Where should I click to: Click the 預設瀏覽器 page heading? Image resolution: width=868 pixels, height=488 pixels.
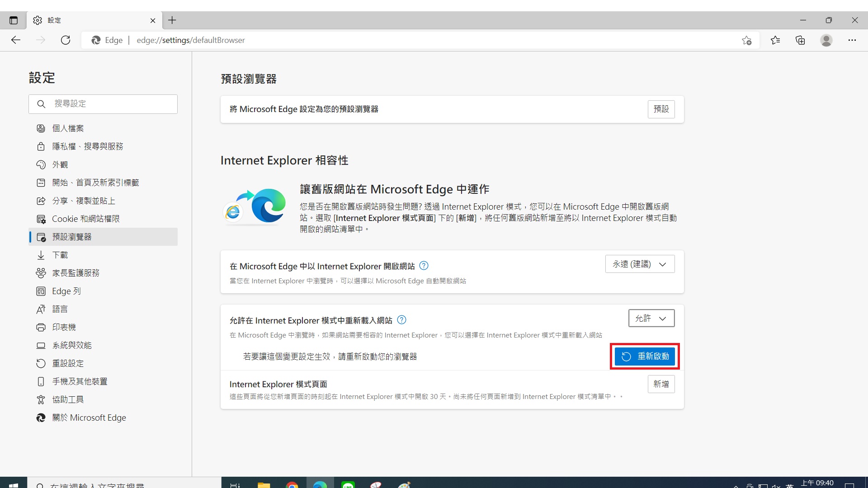249,79
